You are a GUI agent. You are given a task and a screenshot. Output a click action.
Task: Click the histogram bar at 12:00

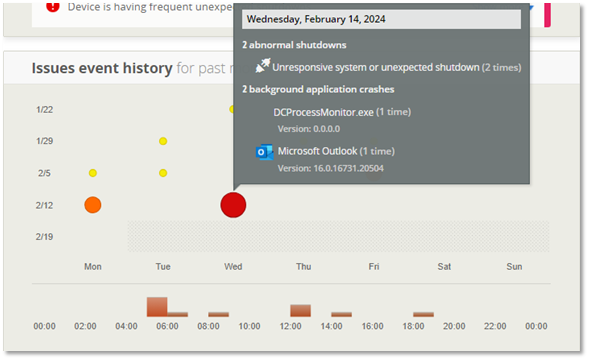pyautogui.click(x=301, y=310)
